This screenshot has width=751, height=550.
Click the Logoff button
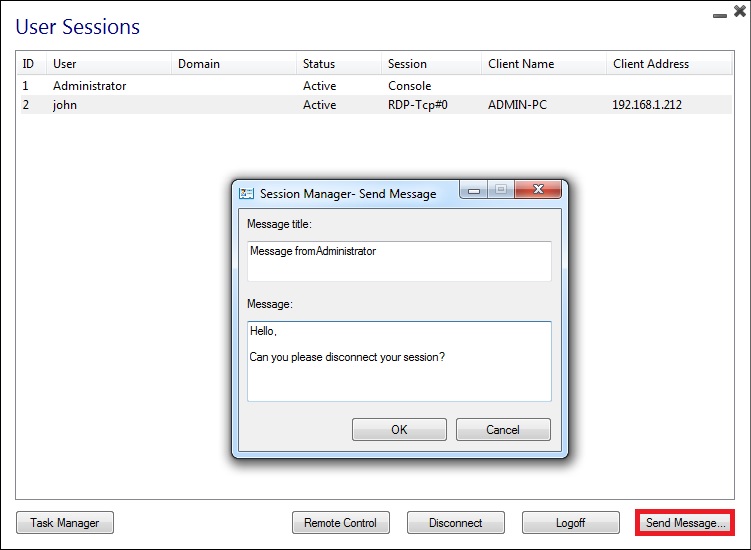[x=570, y=523]
